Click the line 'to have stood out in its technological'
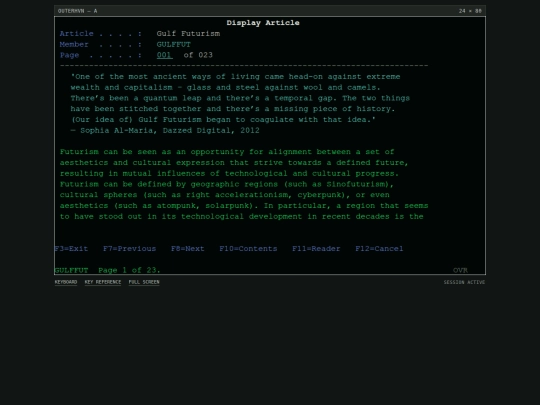This screenshot has width=540, height=405. click(x=241, y=217)
